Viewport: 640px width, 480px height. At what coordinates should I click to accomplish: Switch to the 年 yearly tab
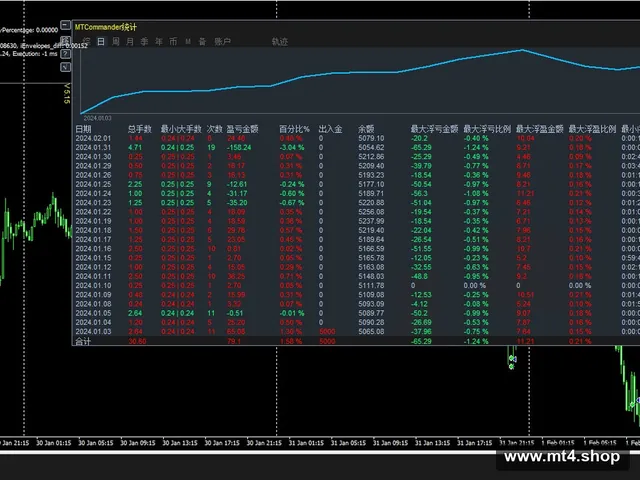point(159,42)
